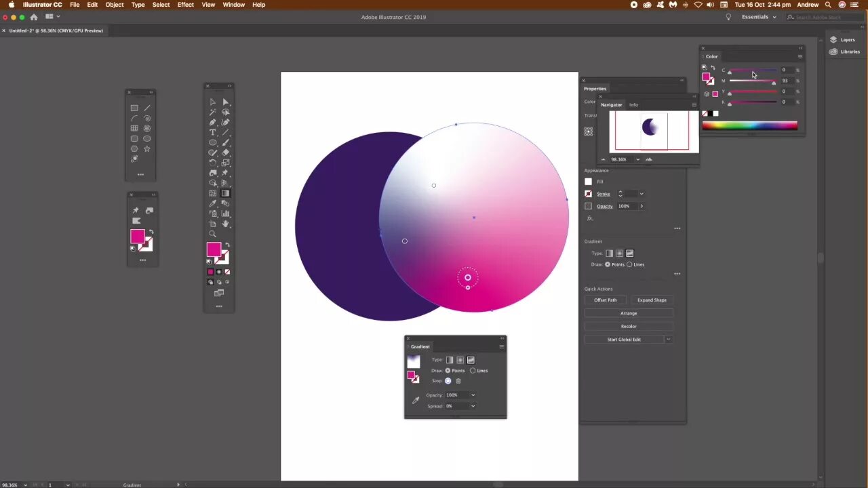The height and width of the screenshot is (488, 868).
Task: Click the Offset Path button
Action: pyautogui.click(x=606, y=300)
